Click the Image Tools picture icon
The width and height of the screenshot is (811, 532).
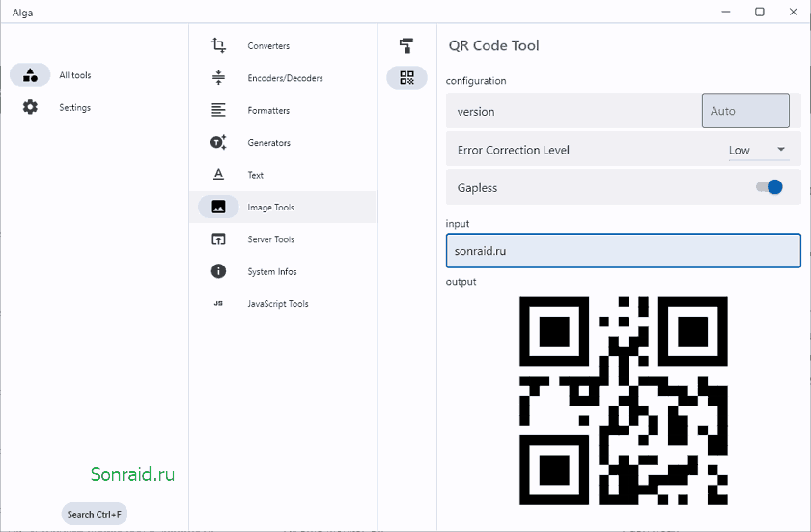[x=218, y=207]
